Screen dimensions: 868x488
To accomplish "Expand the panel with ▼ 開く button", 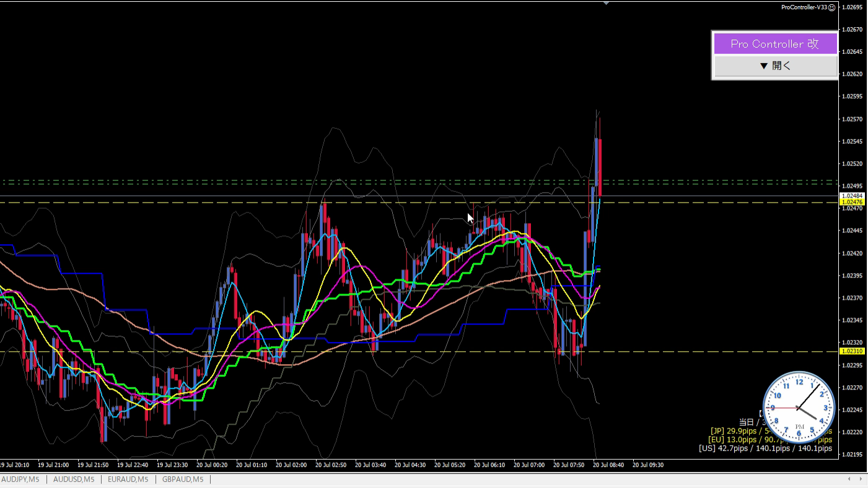I will tap(775, 66).
